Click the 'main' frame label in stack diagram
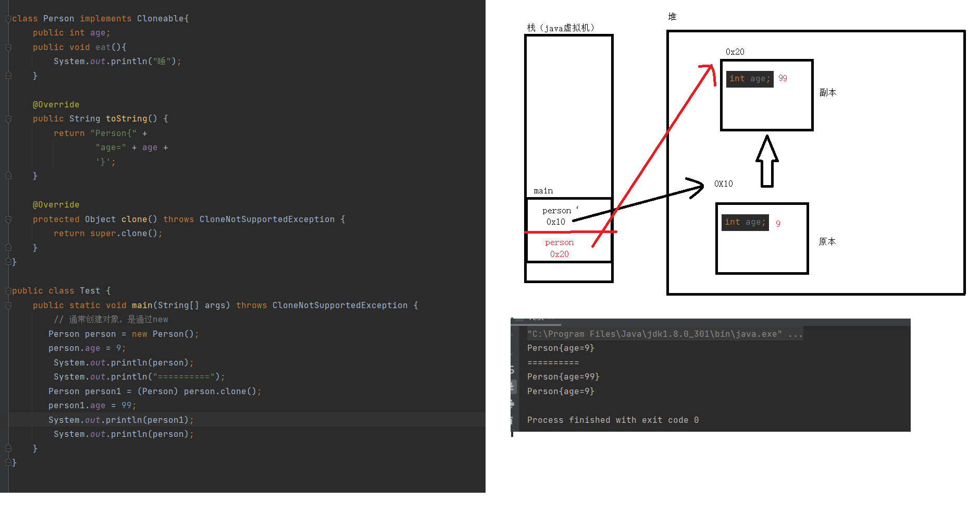 [543, 191]
